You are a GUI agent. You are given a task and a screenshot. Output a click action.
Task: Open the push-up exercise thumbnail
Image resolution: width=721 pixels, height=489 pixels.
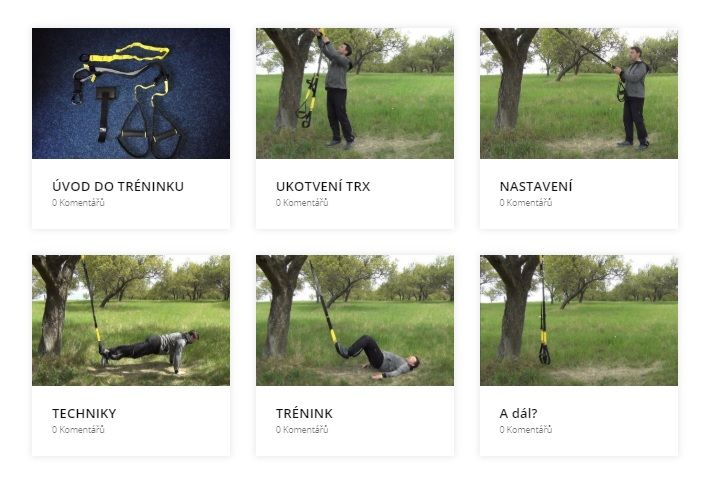(131, 320)
